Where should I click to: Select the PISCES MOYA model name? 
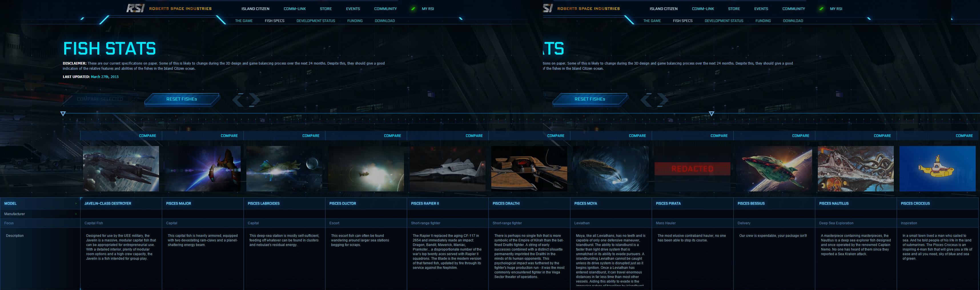coord(585,204)
